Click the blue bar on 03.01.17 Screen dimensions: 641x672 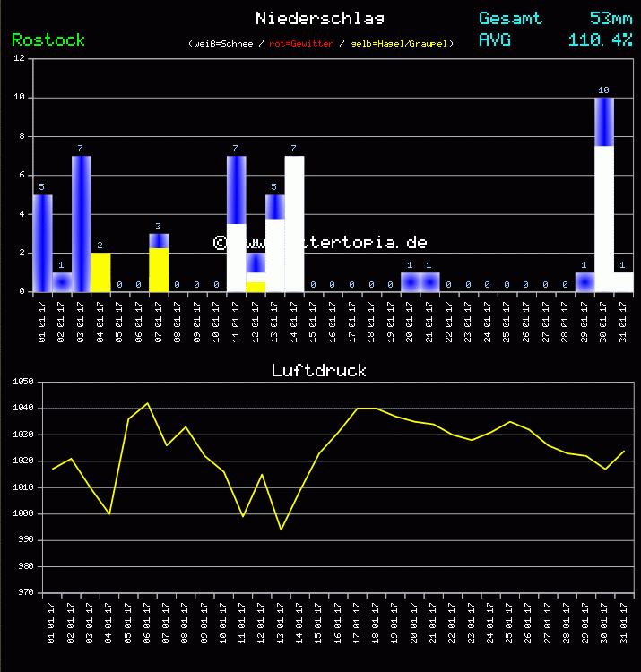point(82,224)
